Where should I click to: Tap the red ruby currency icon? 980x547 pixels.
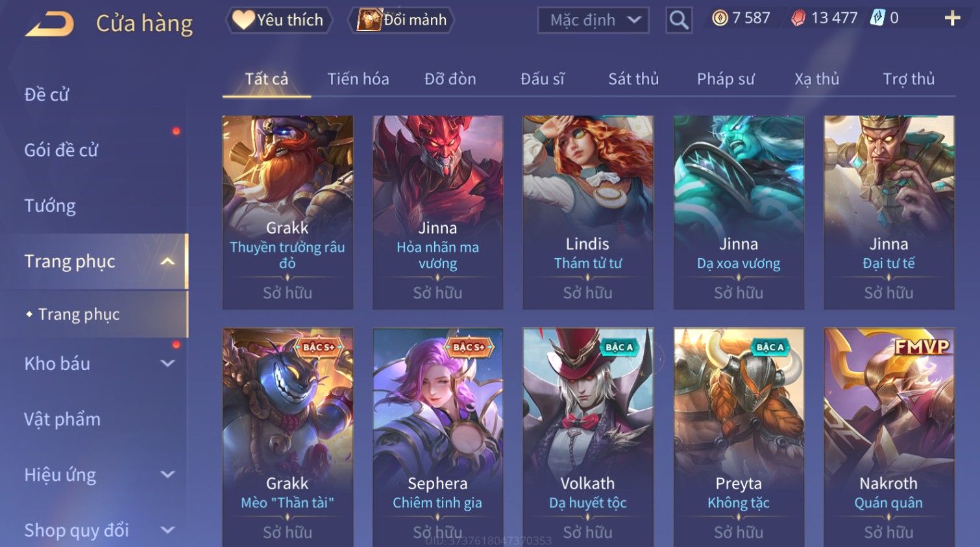click(x=798, y=18)
